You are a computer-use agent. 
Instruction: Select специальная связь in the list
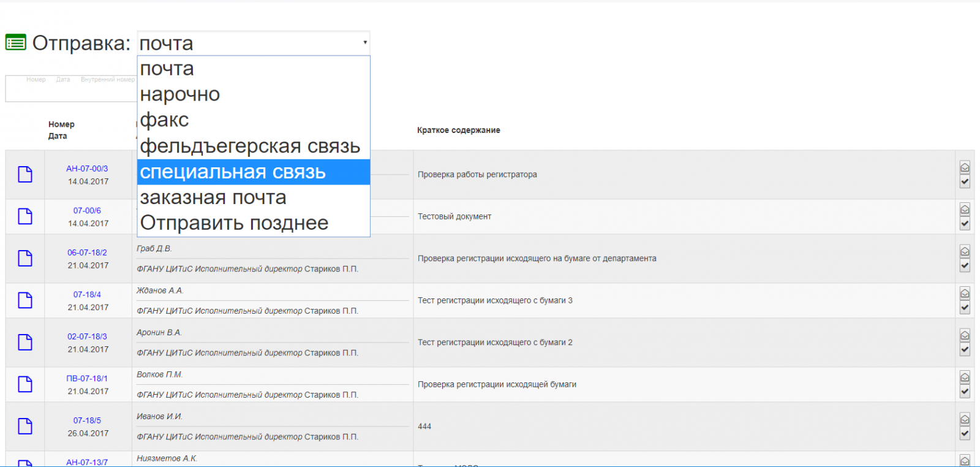coord(233,172)
